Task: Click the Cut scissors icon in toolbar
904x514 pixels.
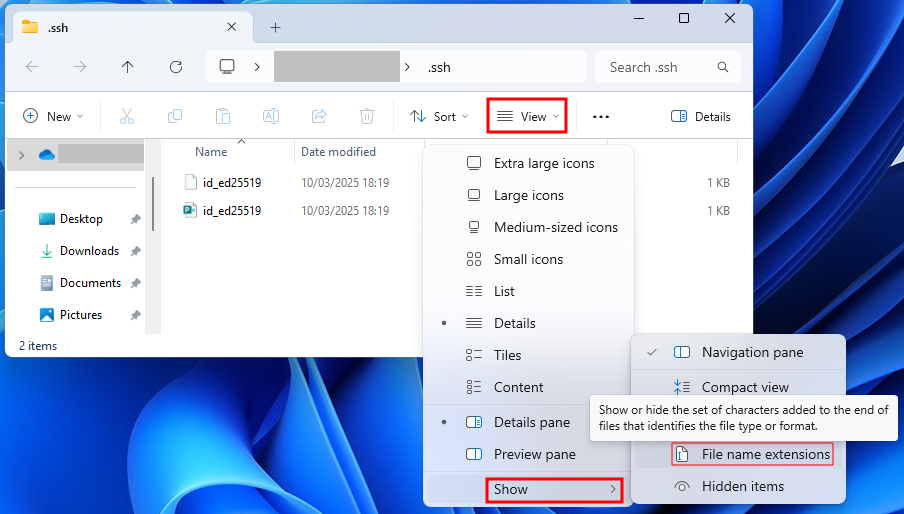Action: coord(127,116)
